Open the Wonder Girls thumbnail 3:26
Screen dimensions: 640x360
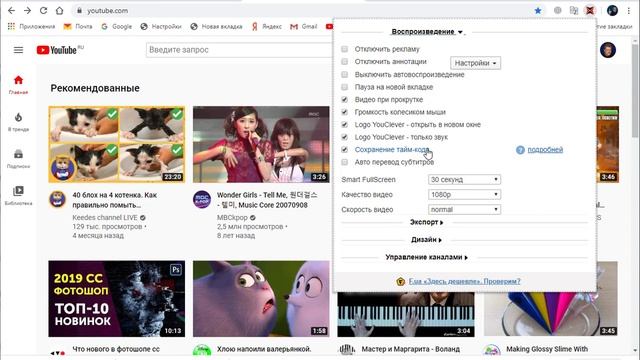click(x=261, y=144)
